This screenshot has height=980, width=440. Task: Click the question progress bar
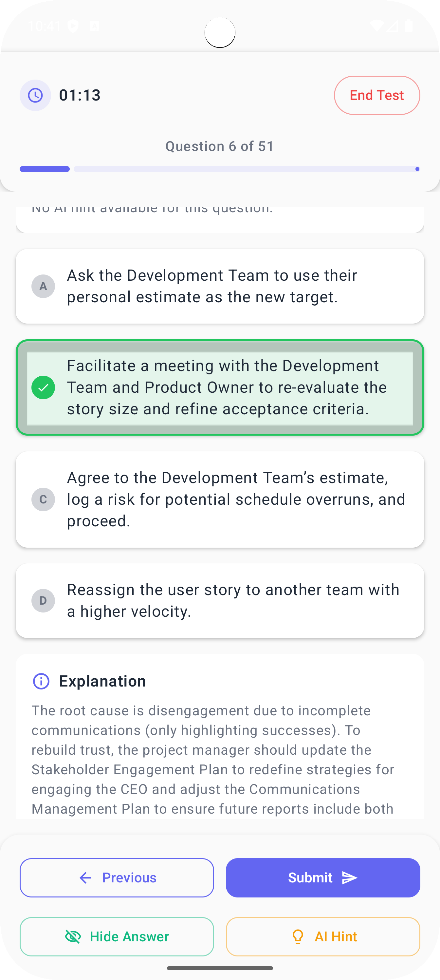click(220, 169)
